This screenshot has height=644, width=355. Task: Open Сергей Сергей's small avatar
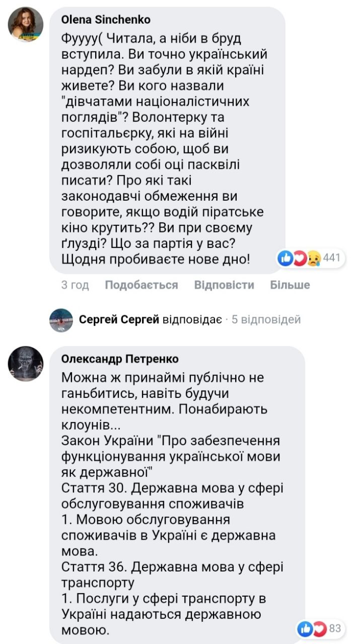pos(61,319)
